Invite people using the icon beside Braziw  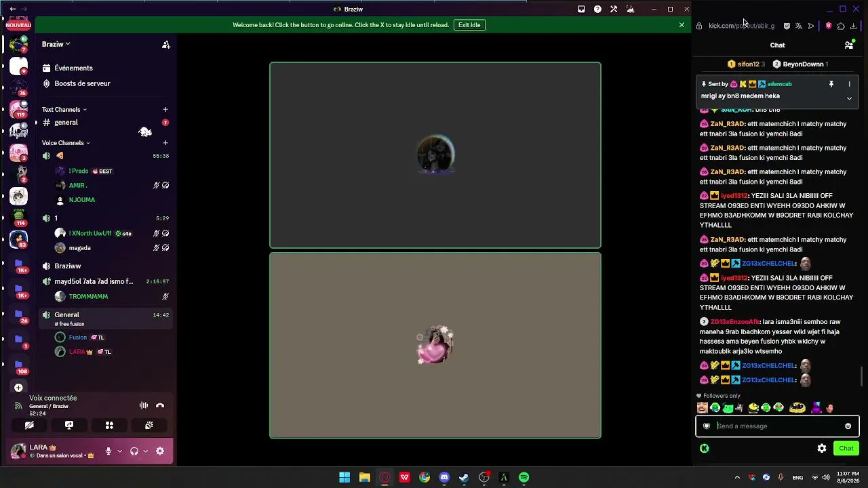(165, 45)
